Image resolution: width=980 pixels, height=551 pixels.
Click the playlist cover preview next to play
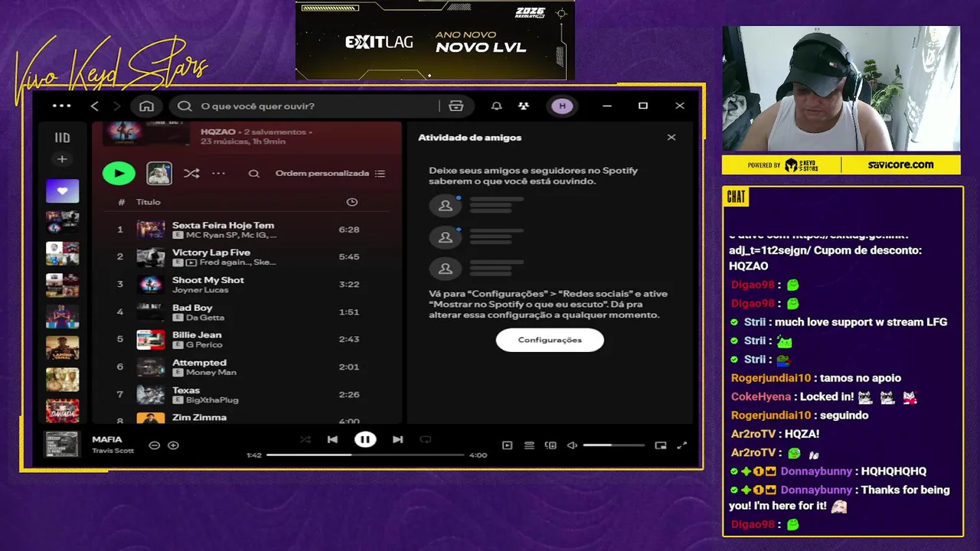(x=159, y=174)
